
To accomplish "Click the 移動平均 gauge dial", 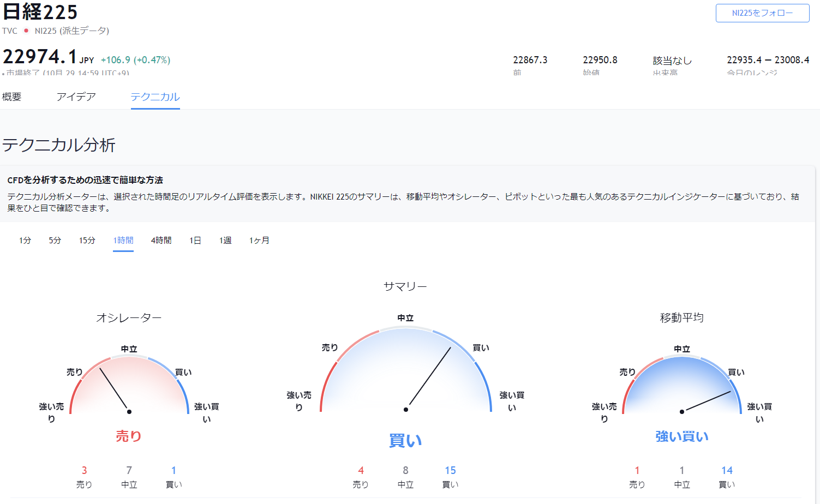I will point(682,385).
